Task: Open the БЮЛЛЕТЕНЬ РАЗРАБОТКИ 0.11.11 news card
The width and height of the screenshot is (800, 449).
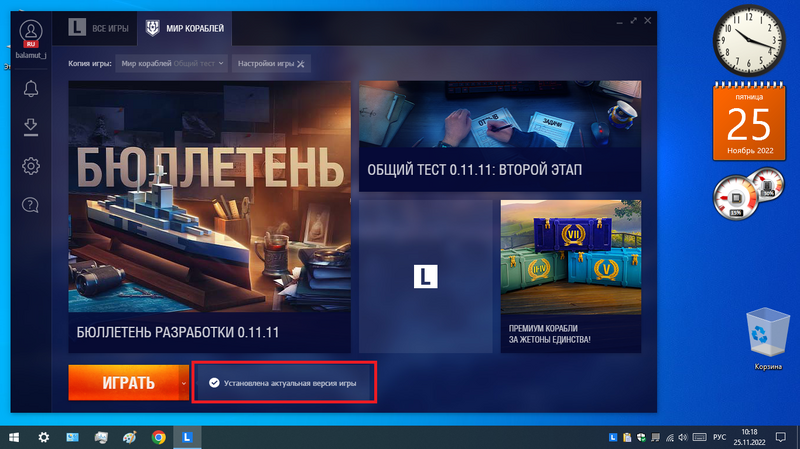Action: coord(209,217)
